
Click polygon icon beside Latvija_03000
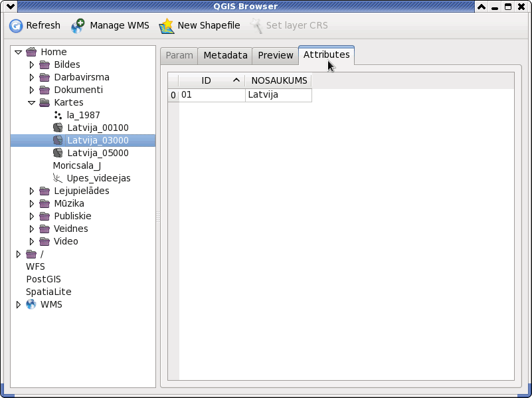[58, 140]
